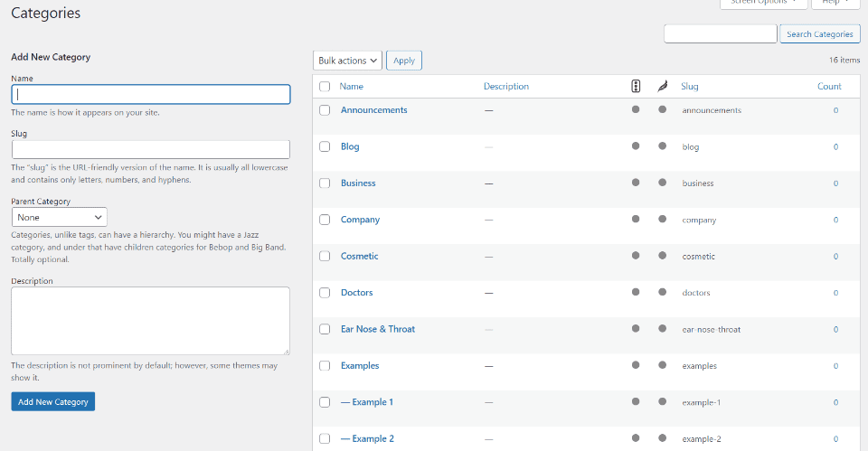Click the readability dot for Example 2
This screenshot has width=868, height=451.
point(662,438)
